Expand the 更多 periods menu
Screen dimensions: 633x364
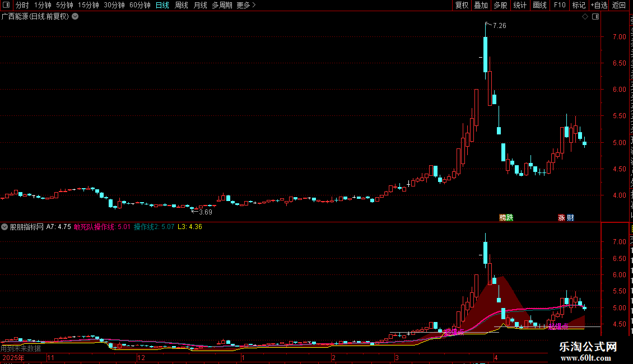pyautogui.click(x=246, y=5)
